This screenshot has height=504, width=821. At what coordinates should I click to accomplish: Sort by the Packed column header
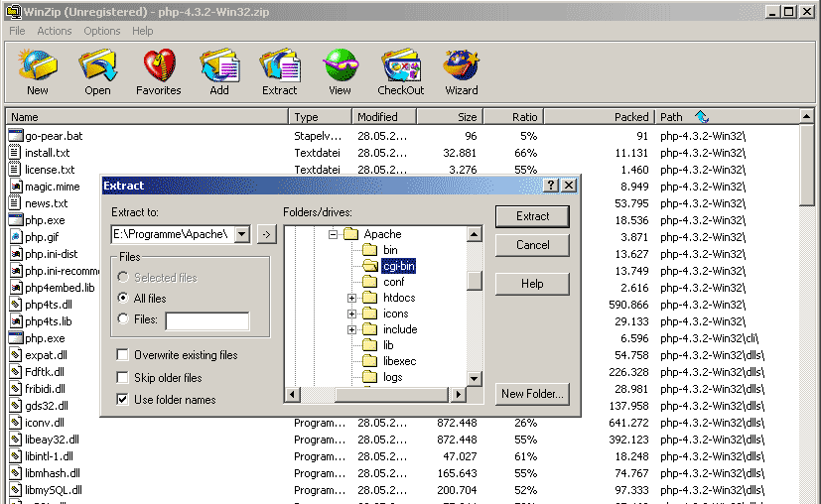click(599, 117)
